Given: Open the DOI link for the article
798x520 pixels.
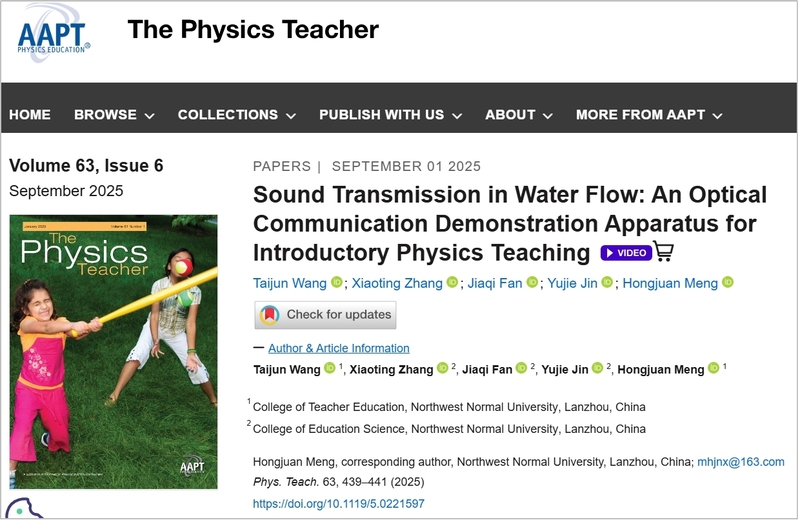Looking at the screenshot, I should coord(338,504).
